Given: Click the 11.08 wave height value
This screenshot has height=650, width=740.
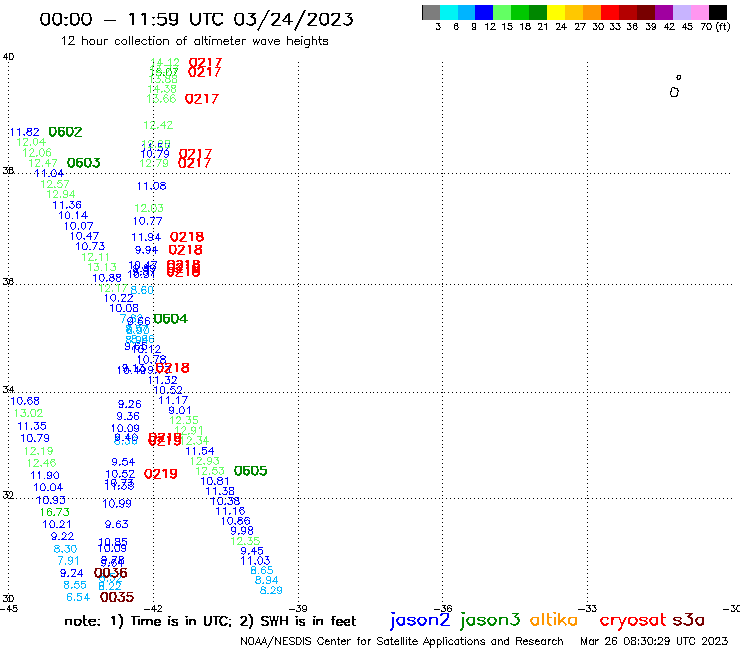Looking at the screenshot, I should [151, 186].
